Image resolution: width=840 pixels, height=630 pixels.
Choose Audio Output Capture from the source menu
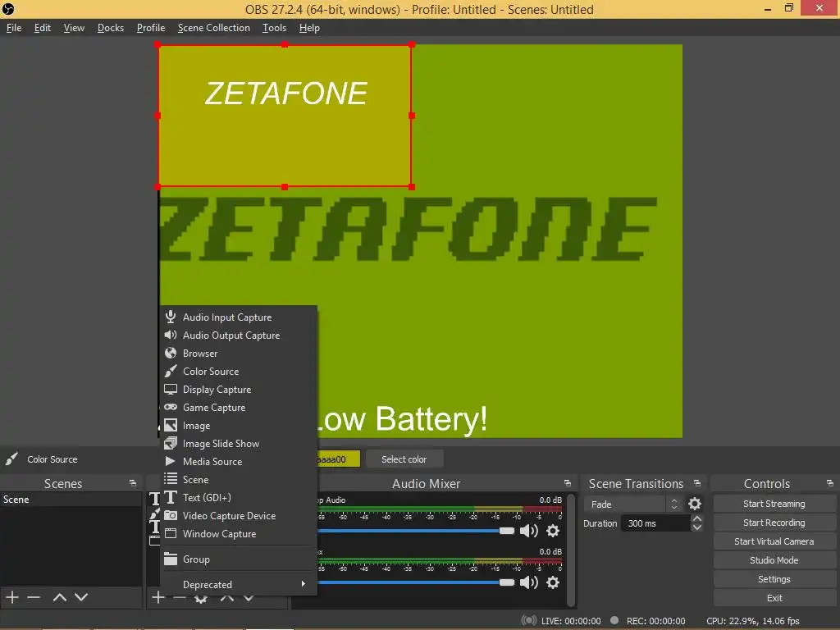coord(239,336)
